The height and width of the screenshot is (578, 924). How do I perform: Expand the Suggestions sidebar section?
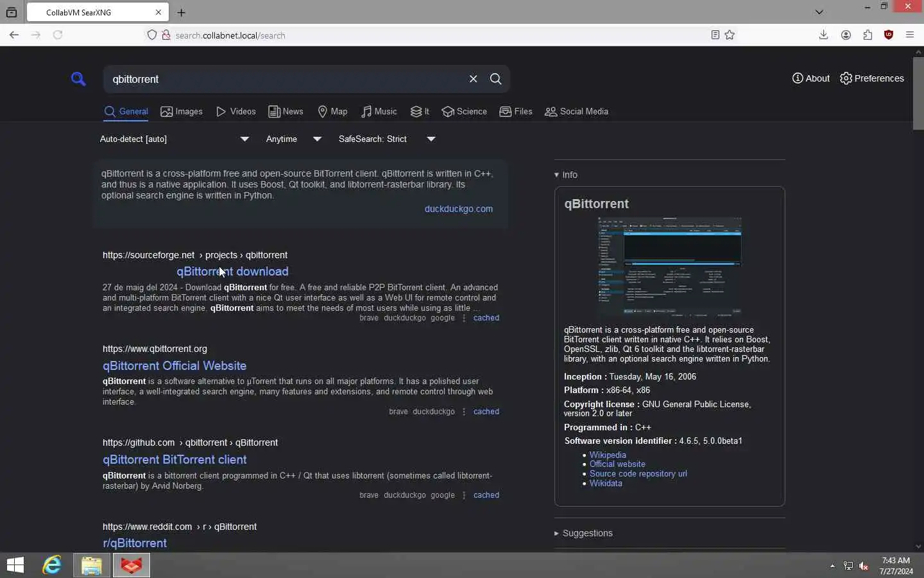point(583,533)
